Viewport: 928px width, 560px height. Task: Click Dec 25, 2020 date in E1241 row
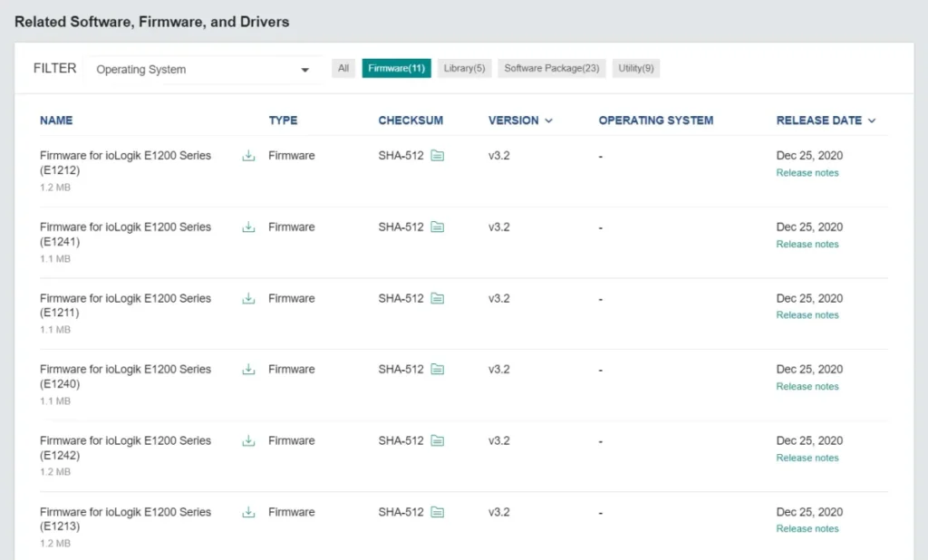[809, 227]
